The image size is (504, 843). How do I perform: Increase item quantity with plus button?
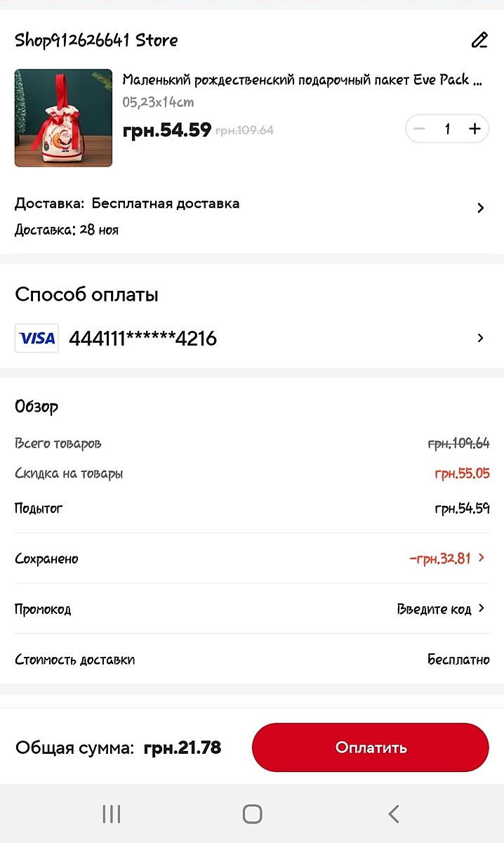click(475, 129)
